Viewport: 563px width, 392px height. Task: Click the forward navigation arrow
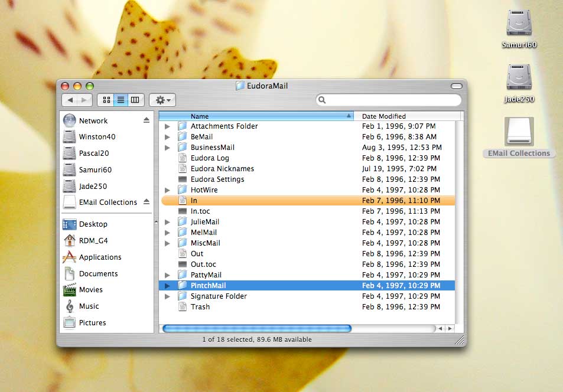84,100
